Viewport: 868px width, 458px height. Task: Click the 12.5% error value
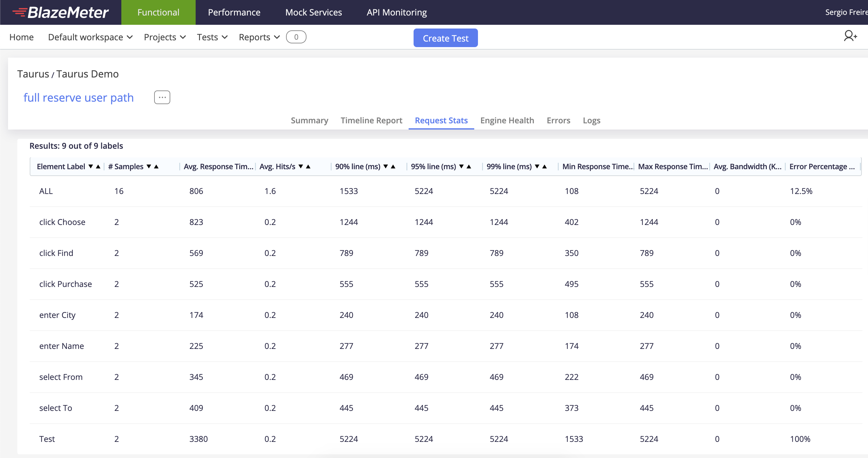pos(801,191)
